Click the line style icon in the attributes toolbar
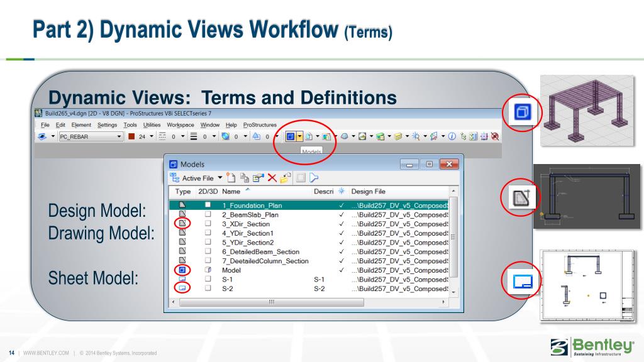Image resolution: width=644 pixels, height=362 pixels. (x=162, y=136)
